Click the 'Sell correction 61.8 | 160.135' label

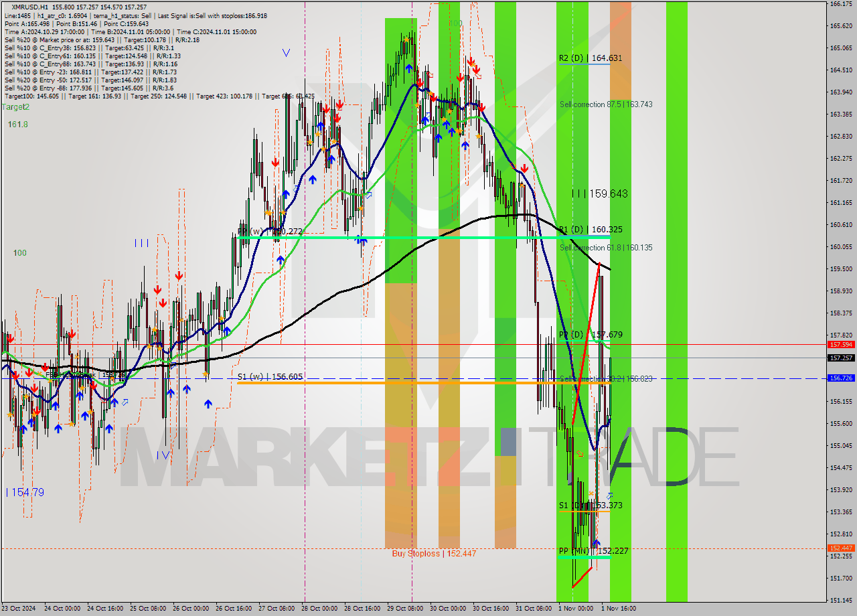pos(606,248)
